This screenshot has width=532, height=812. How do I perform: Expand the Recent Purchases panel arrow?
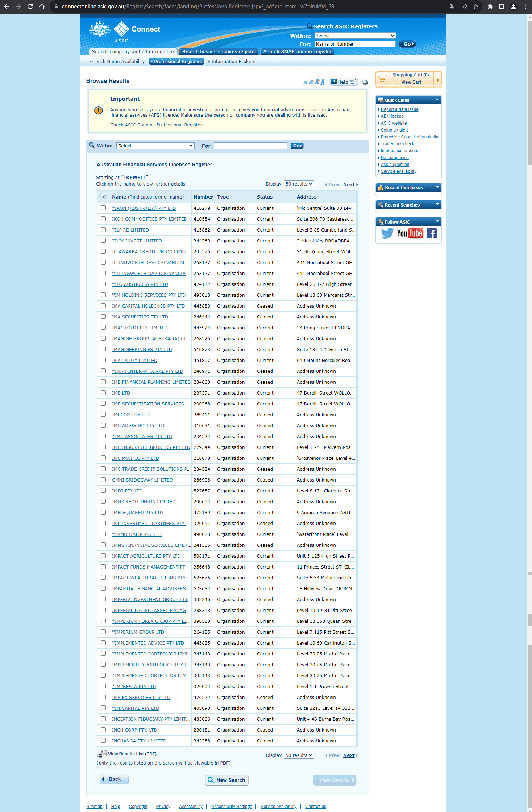click(437, 187)
